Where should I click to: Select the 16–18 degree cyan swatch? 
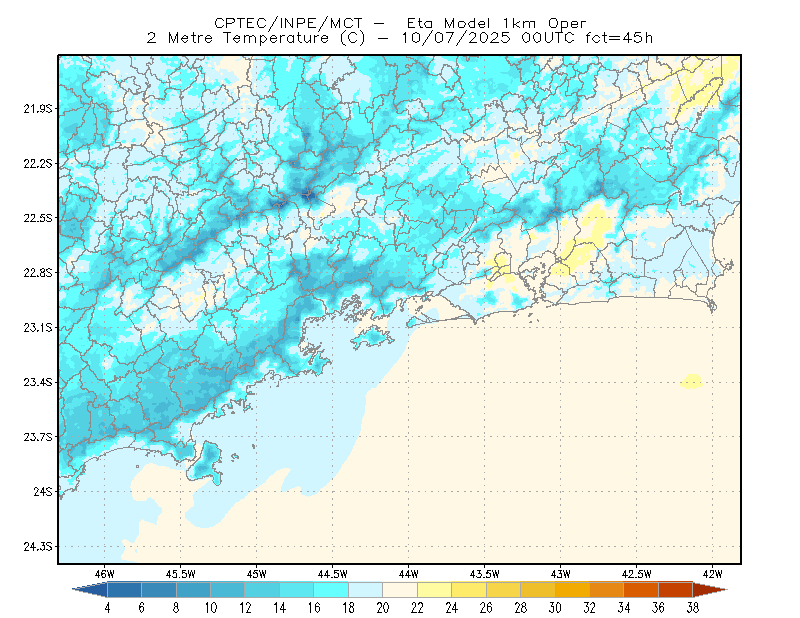click(x=331, y=589)
